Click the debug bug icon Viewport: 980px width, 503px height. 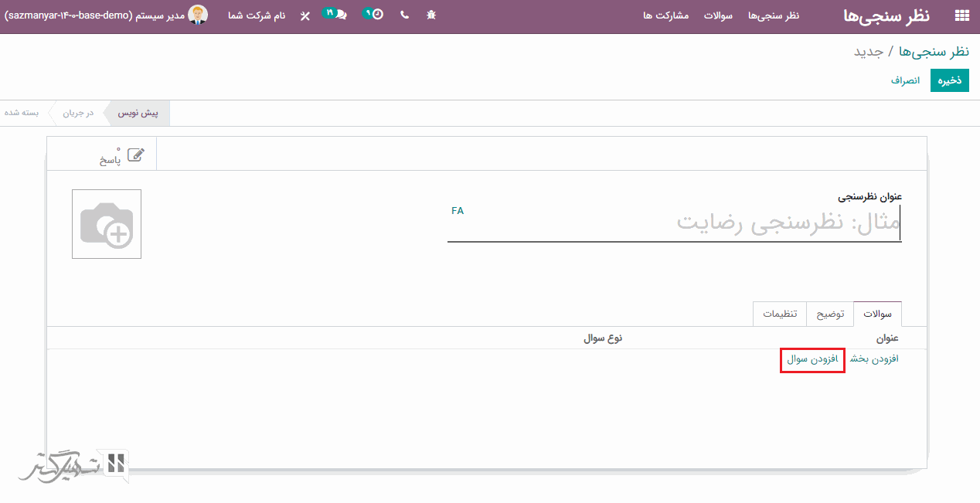[x=431, y=15]
